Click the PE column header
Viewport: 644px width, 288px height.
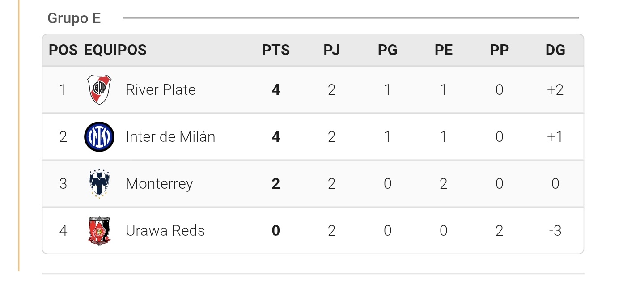pos(444,50)
